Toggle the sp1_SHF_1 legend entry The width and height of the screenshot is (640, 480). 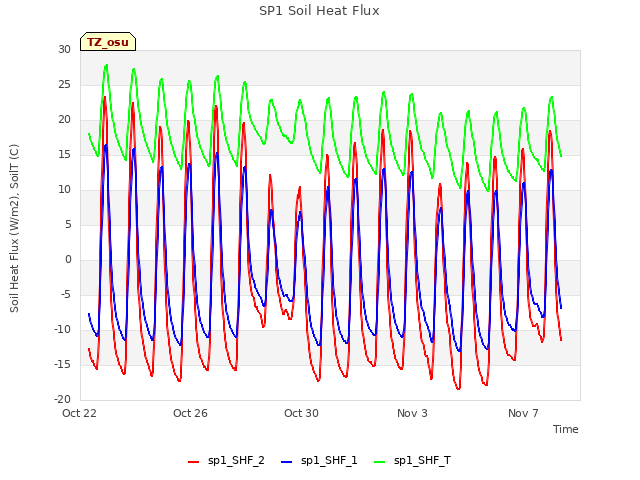coord(319,461)
